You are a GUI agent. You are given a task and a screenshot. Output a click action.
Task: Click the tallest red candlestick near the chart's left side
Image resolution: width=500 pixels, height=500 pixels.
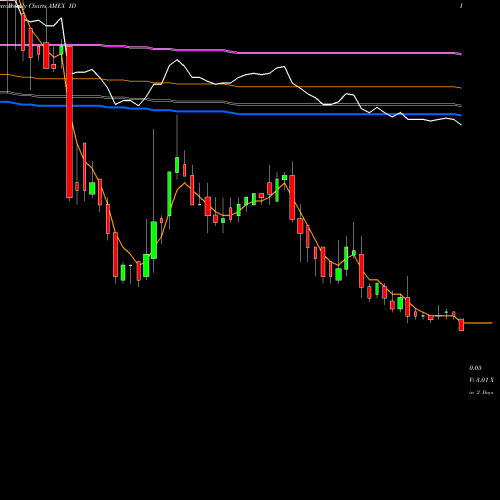tap(69, 122)
